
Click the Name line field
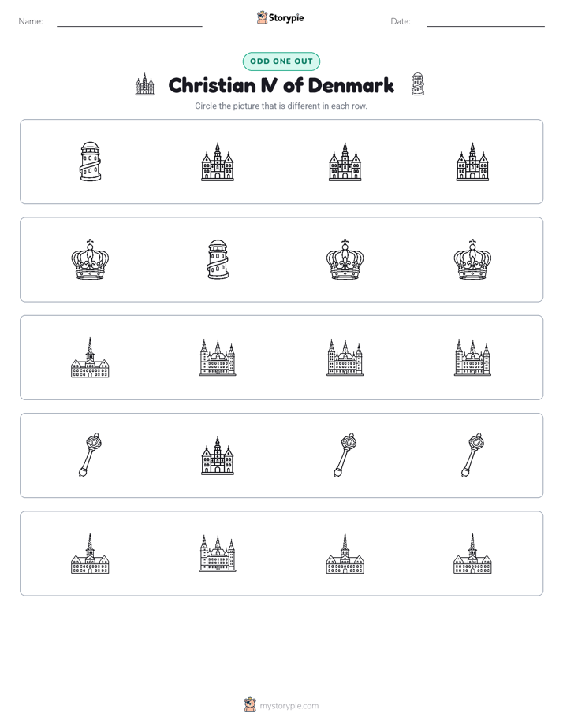129,21
